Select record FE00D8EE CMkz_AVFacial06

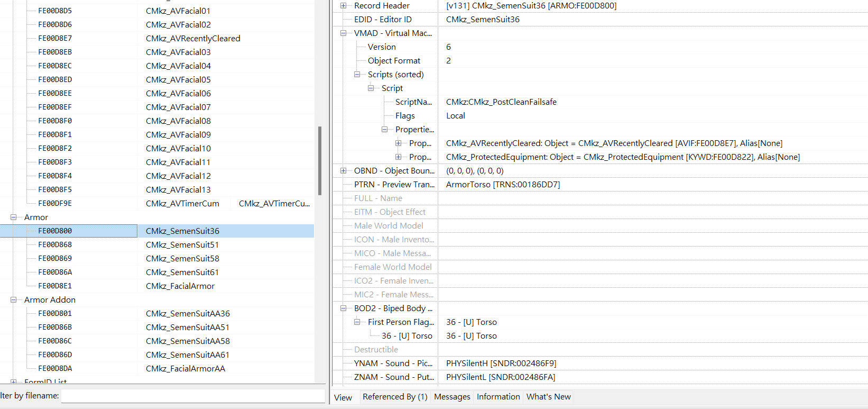pos(157,94)
